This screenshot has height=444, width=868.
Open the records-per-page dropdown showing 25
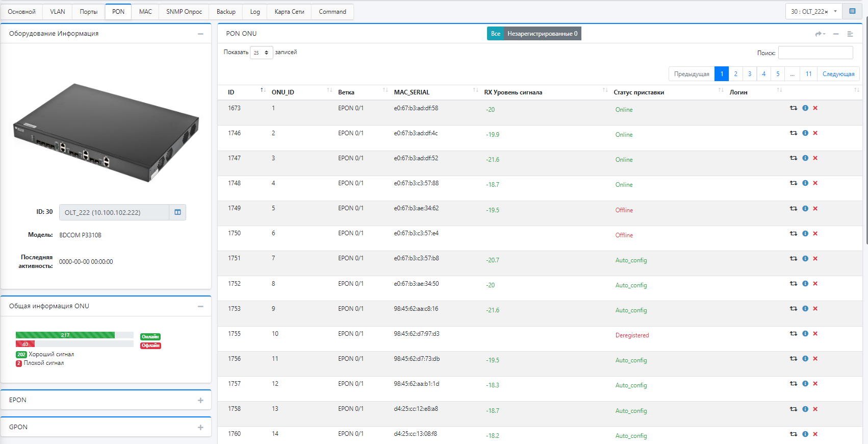261,53
